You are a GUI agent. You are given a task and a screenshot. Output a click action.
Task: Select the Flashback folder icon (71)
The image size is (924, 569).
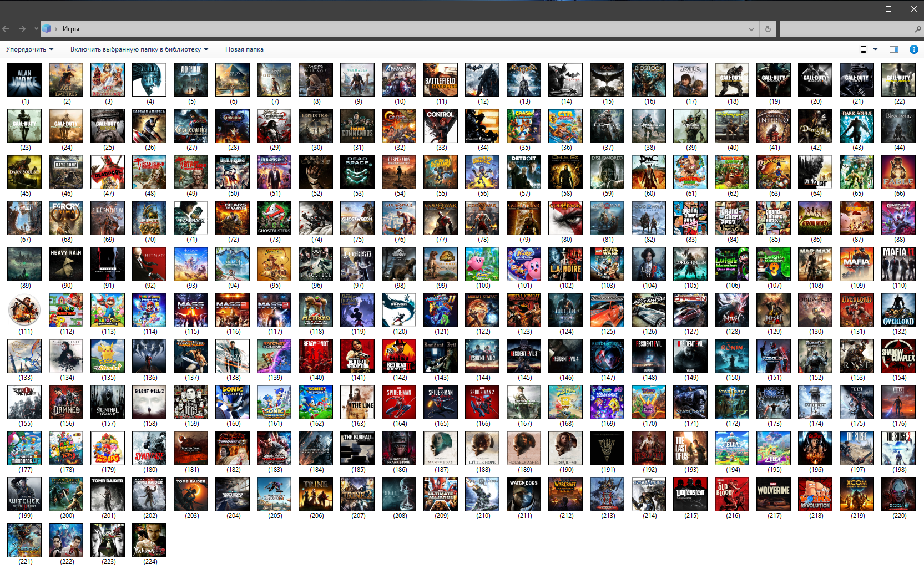191,218
